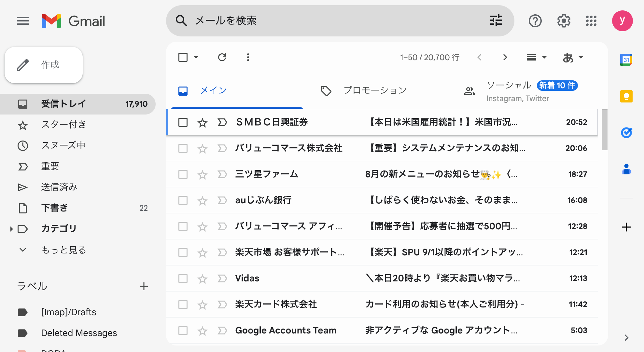Viewport: 644px width, 352px height.
Task: Select the Vidas email checkbox
Action: (183, 278)
